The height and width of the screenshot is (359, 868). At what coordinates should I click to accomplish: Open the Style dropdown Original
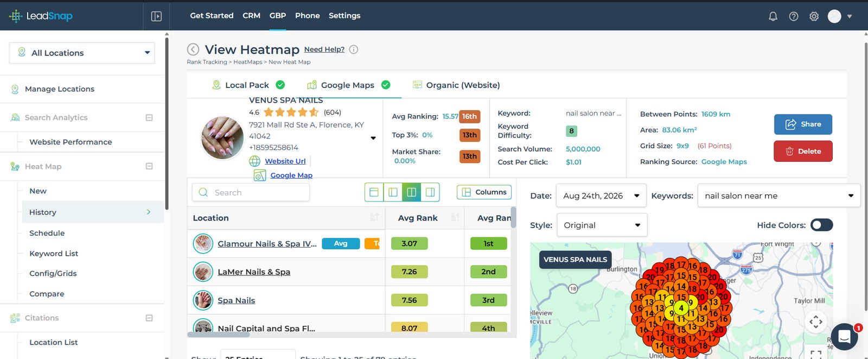(x=602, y=225)
